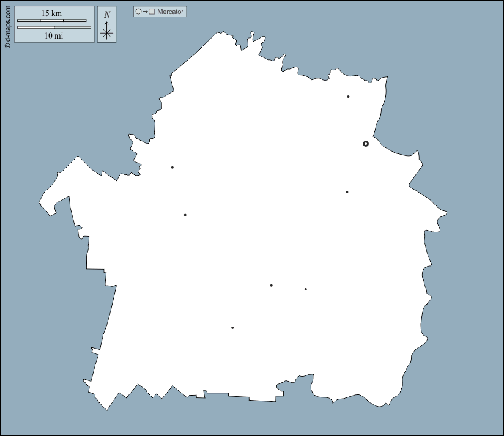The image size is (504, 436).
Task: Click the mile scale bar
Action: [54, 28]
